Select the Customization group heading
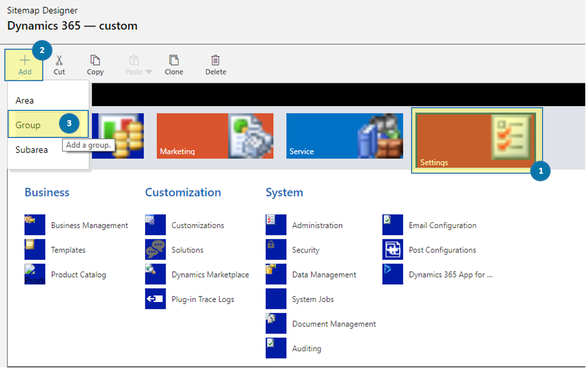Screen dimensions: 588x368 pos(183,193)
